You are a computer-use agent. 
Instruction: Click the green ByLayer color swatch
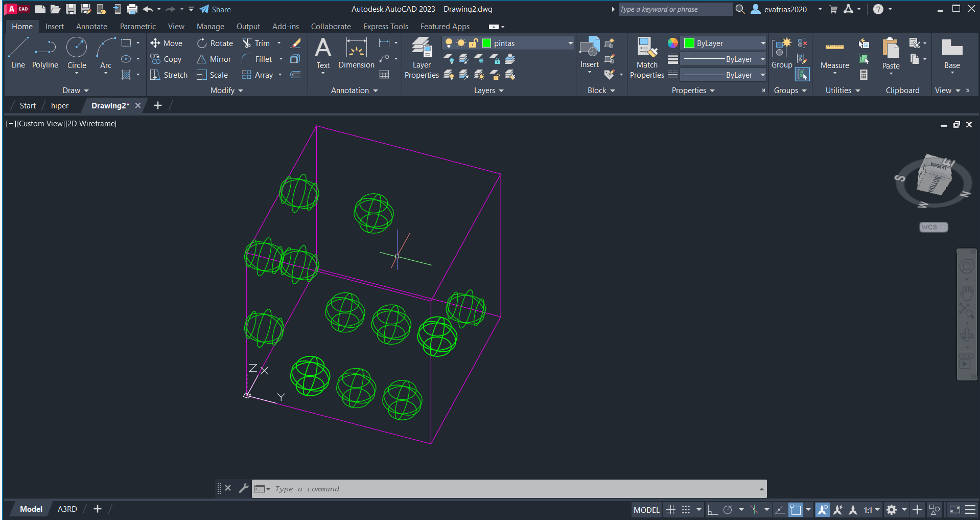point(689,43)
